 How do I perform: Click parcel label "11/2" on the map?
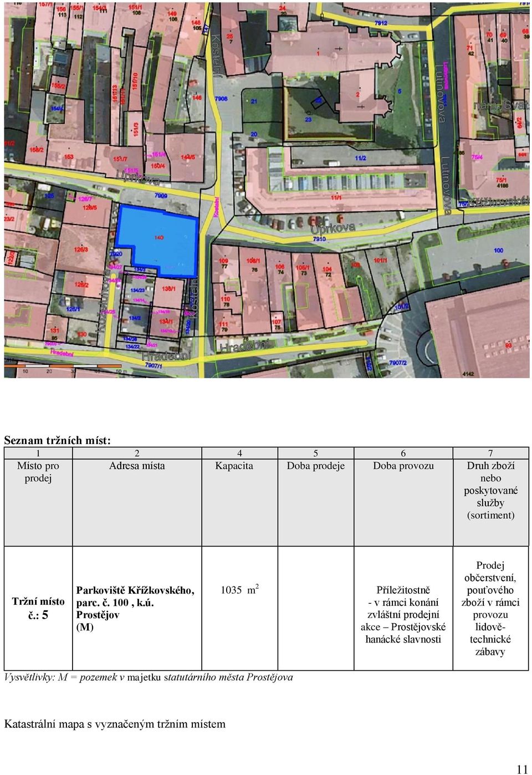pyautogui.click(x=360, y=158)
